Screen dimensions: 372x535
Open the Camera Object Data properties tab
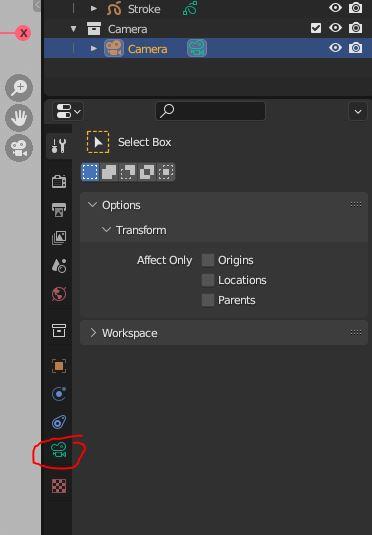(x=59, y=450)
